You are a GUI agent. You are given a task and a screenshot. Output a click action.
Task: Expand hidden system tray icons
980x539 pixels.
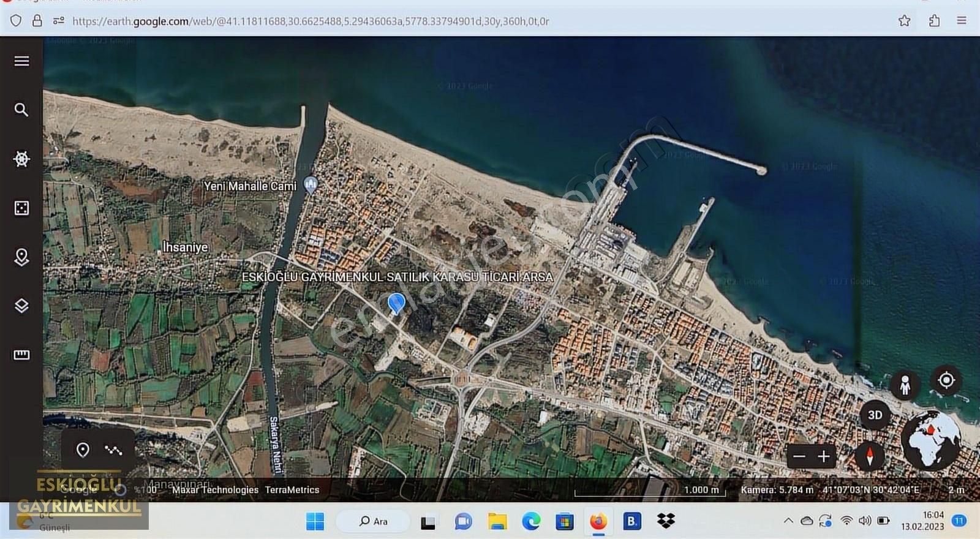pyautogui.click(x=788, y=521)
